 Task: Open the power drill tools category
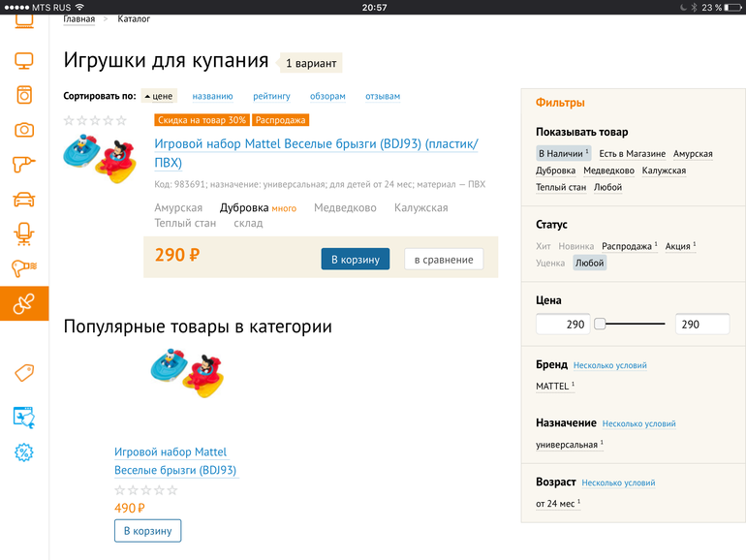click(24, 165)
